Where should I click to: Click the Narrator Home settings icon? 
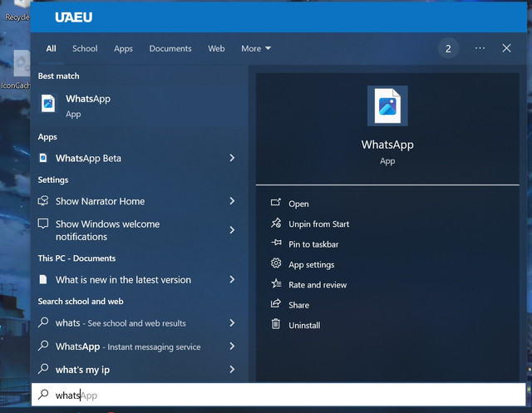tap(43, 201)
